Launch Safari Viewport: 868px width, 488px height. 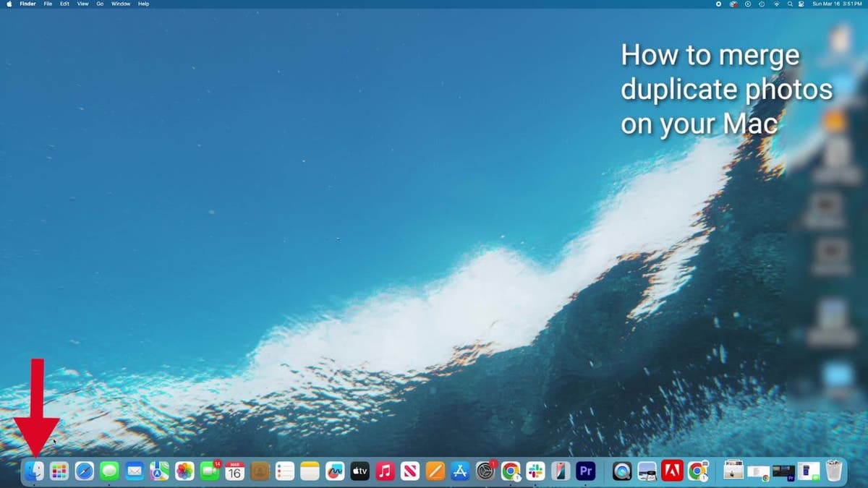83,471
